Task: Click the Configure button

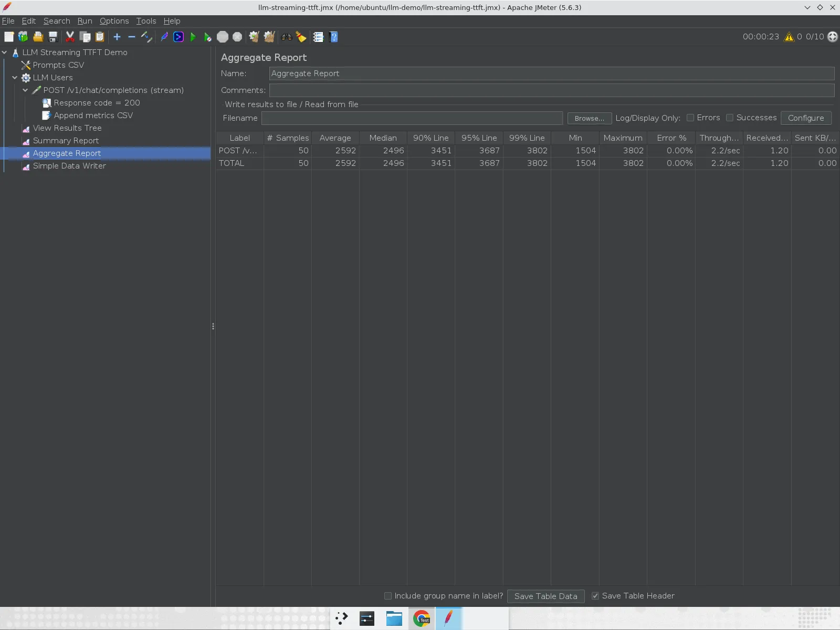Action: (x=806, y=118)
